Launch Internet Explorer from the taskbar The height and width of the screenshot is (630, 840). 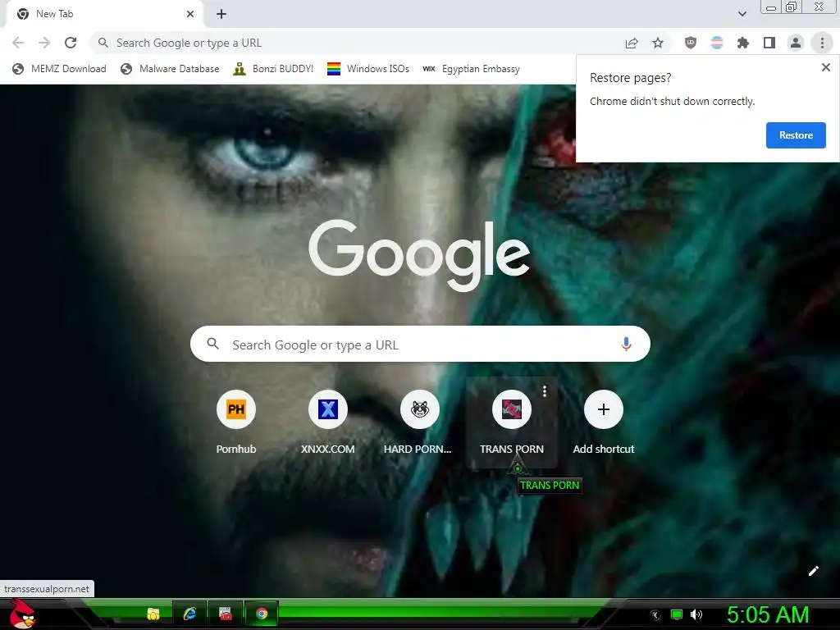pos(189,614)
